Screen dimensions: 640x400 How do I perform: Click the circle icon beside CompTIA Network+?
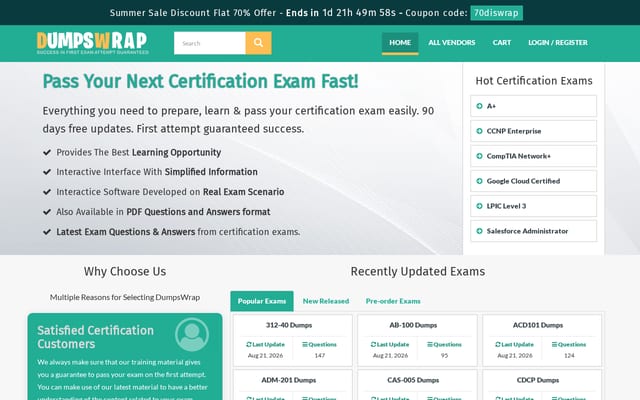pos(479,156)
